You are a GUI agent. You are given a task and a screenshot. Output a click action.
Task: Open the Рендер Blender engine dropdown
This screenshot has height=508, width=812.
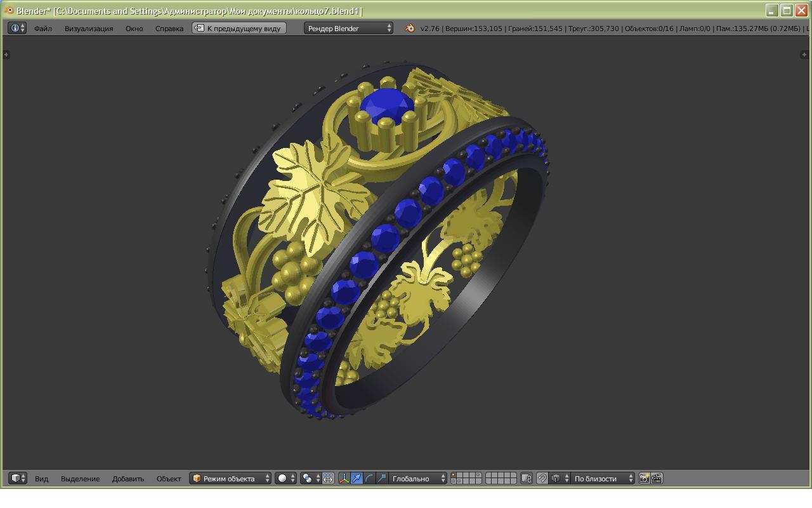348,28
